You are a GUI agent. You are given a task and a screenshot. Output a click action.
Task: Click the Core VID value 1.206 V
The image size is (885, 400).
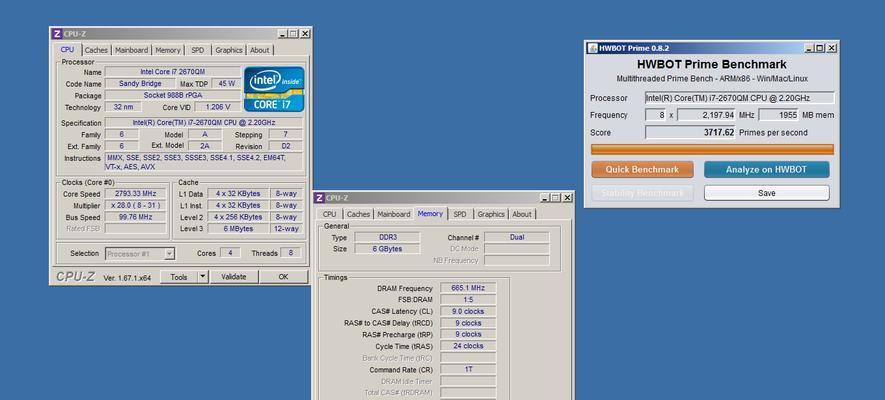pyautogui.click(x=218, y=107)
